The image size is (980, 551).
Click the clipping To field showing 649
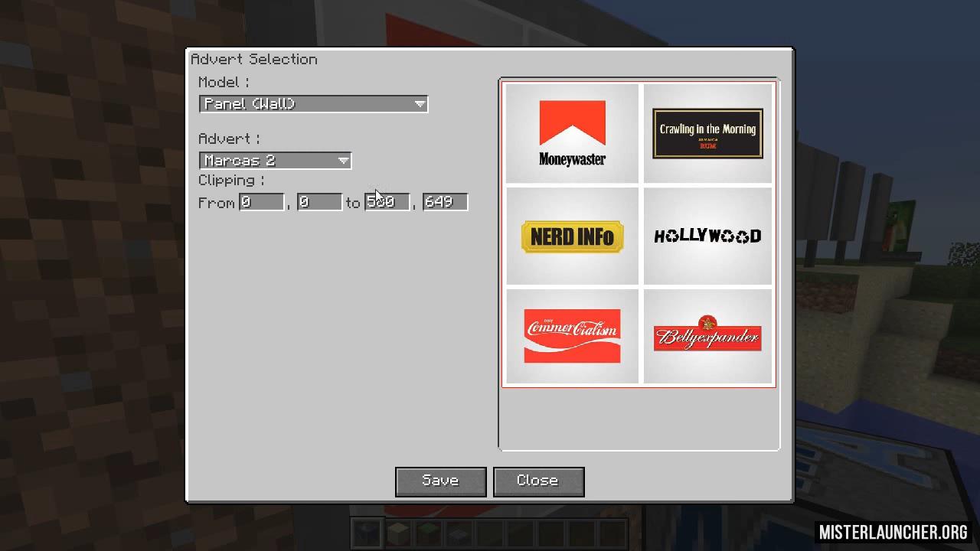click(445, 202)
